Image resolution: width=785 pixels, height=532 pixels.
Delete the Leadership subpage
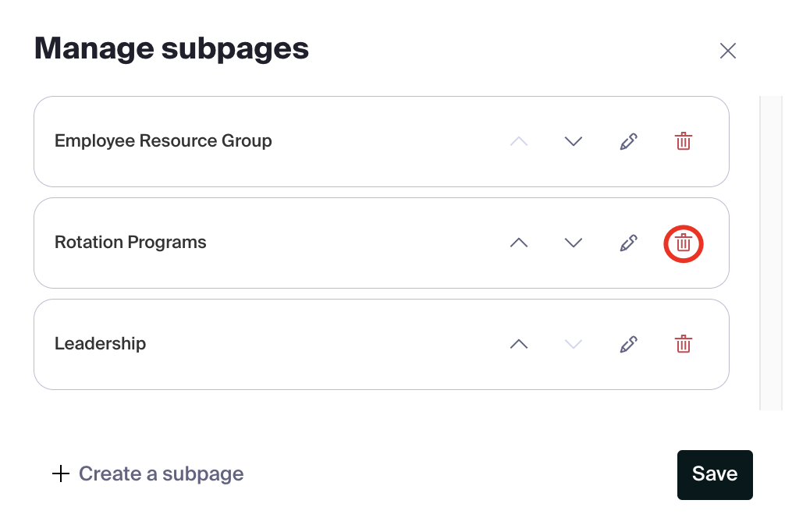click(683, 344)
